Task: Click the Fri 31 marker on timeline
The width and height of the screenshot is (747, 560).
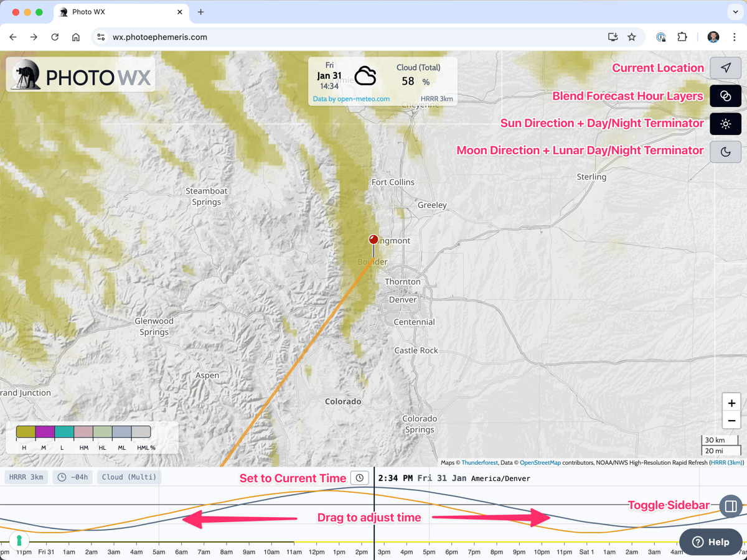Action: [x=46, y=552]
